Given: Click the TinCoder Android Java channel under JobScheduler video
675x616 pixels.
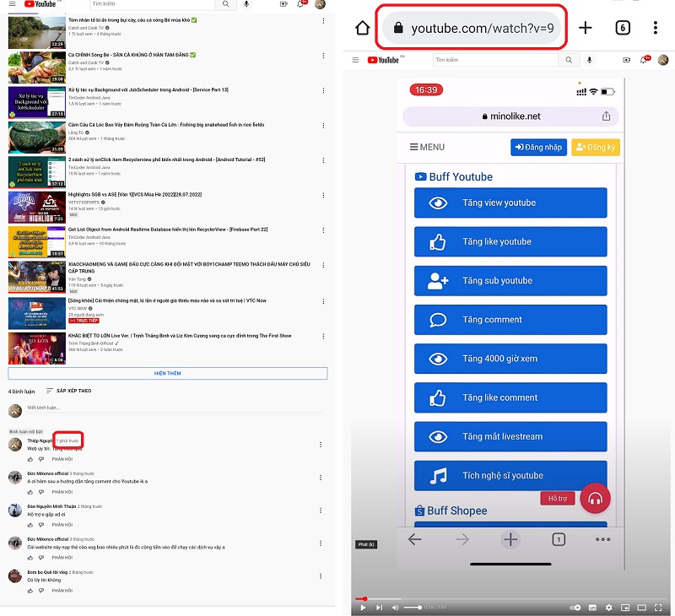Looking at the screenshot, I should (x=89, y=98).
